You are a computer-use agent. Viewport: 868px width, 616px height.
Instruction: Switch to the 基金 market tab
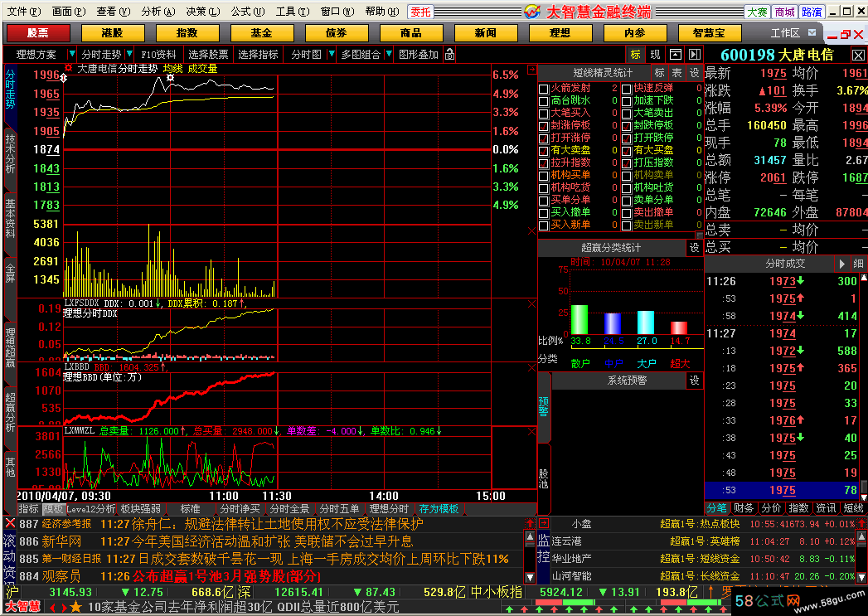pos(261,33)
